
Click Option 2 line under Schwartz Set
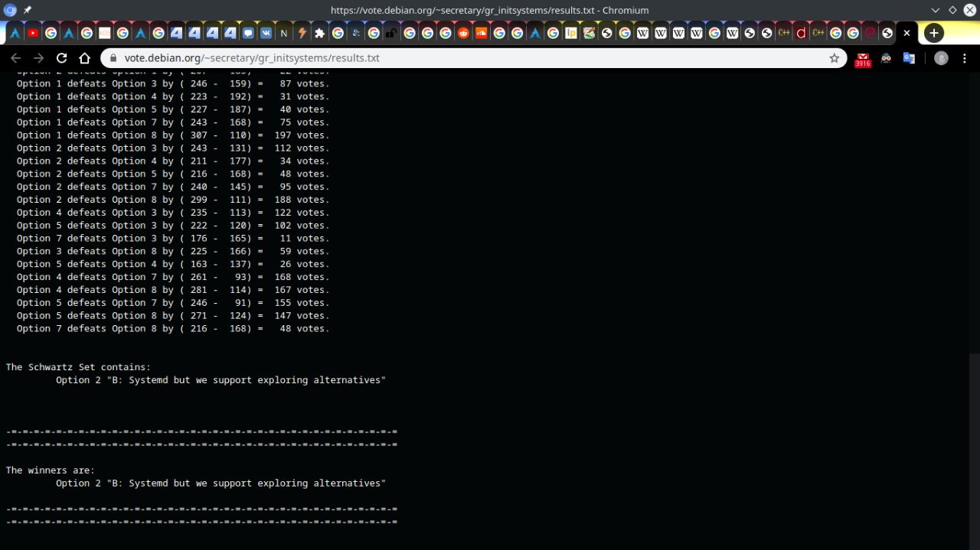pyautogui.click(x=220, y=380)
